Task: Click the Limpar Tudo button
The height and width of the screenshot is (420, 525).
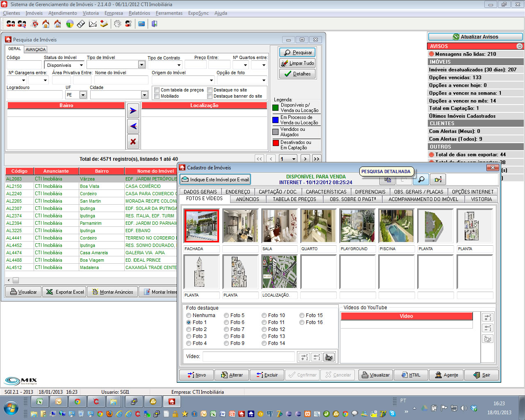Action: (x=297, y=63)
